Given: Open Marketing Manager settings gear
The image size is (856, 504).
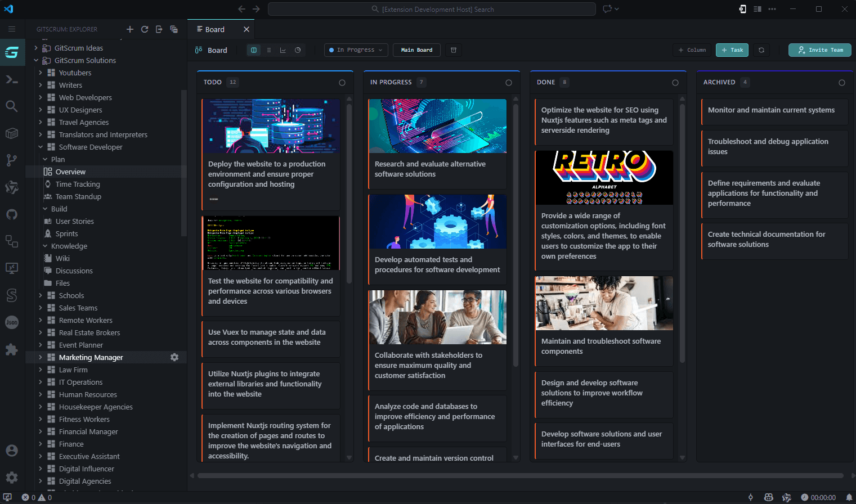Looking at the screenshot, I should [x=174, y=357].
